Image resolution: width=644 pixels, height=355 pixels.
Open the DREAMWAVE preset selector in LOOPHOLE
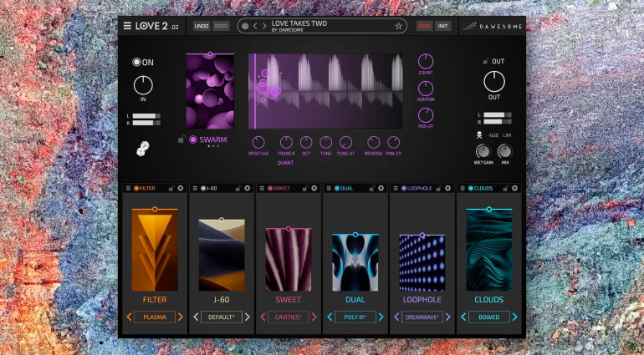pyautogui.click(x=422, y=317)
